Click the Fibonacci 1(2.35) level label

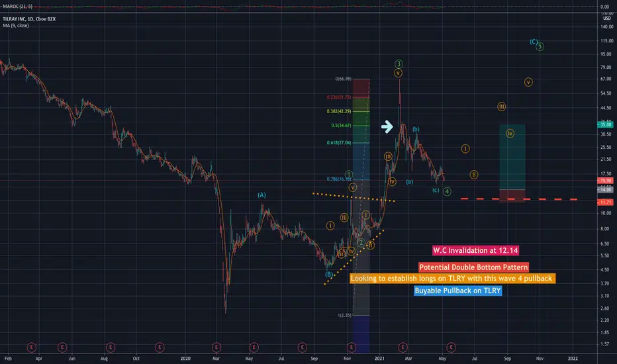click(x=344, y=315)
